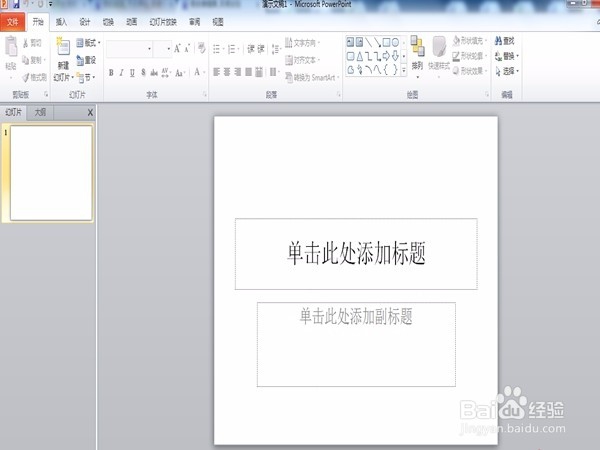This screenshot has width=600, height=450.
Task: Click the distributed alignment icon
Action: [259, 72]
